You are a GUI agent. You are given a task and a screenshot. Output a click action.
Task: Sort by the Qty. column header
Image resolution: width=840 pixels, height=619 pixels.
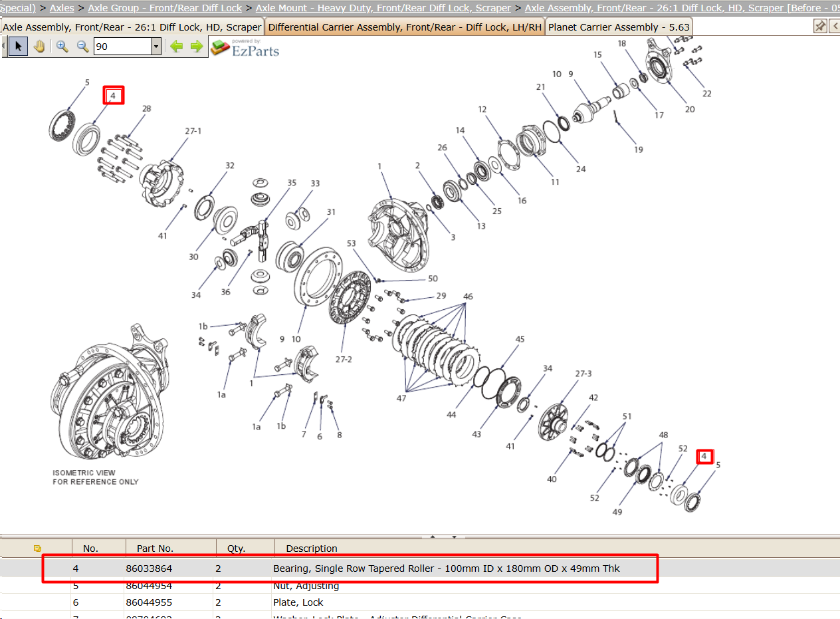(236, 549)
